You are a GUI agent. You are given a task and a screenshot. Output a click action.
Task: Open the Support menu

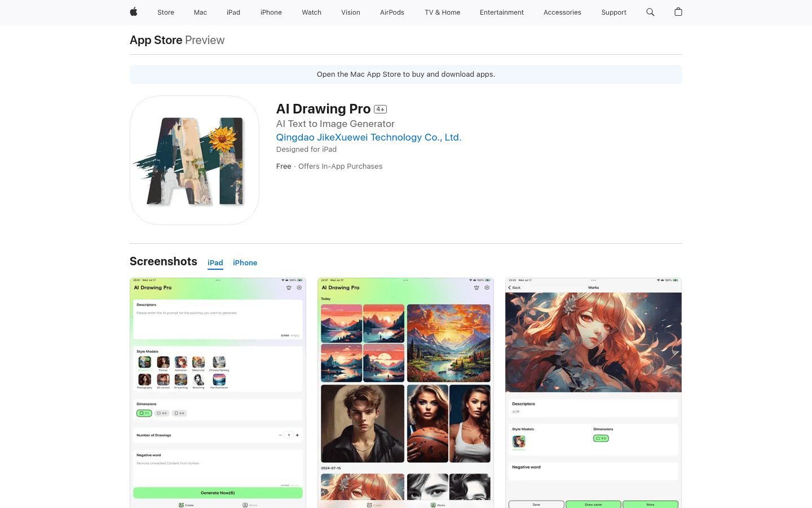614,12
